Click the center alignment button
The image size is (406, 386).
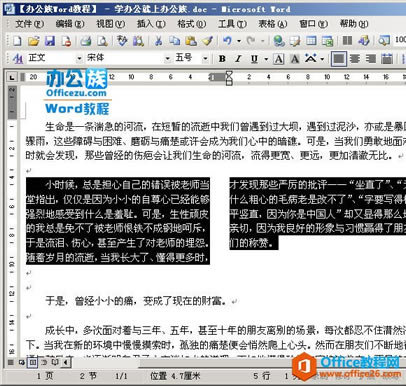pos(355,59)
